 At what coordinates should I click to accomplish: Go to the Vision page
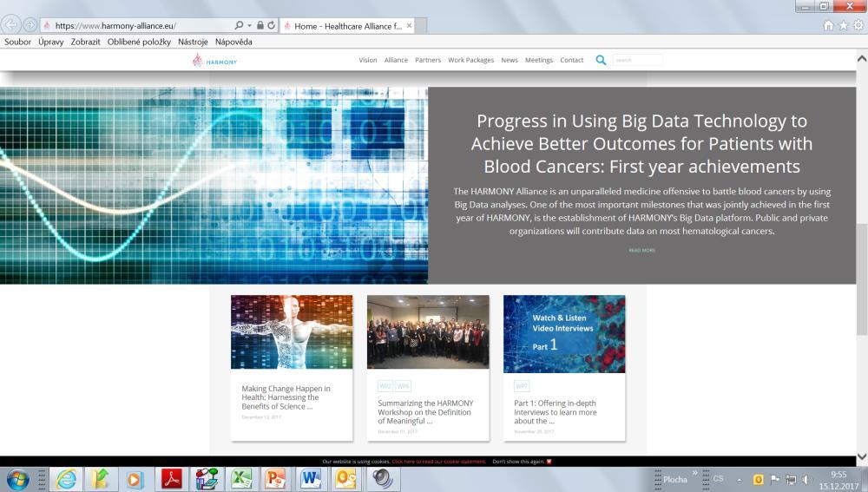click(367, 61)
